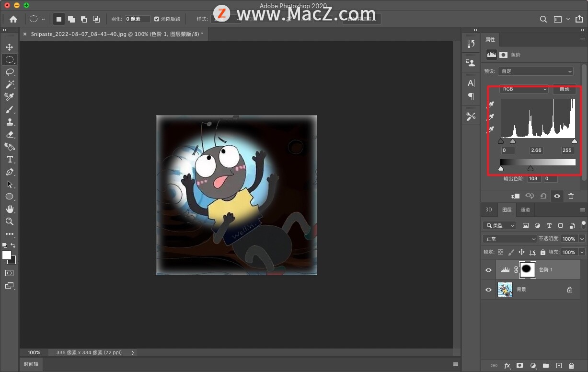This screenshot has width=588, height=372.
Task: Toggle lock transparent pixels
Action: [x=501, y=252]
